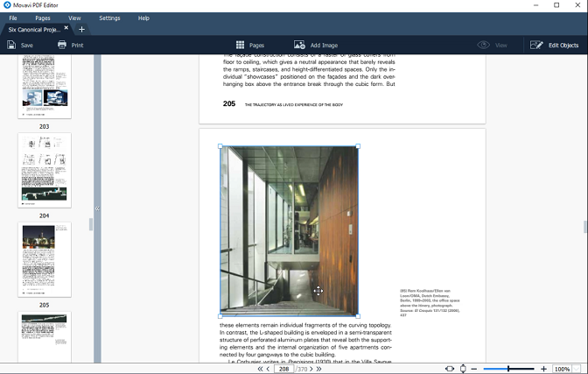
Task: Click the Print label in toolbar
Action: coord(77,46)
